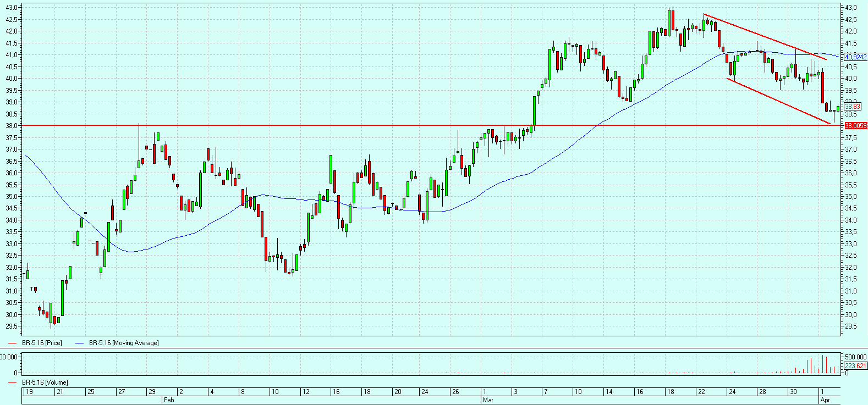Click the upper red descending channel trendline

pos(765,36)
